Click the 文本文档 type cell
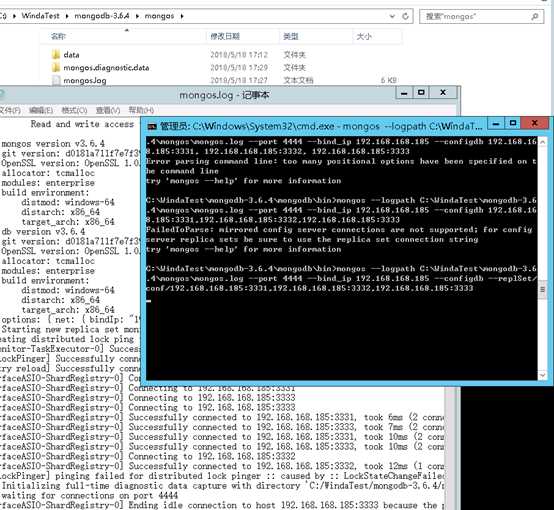The height and width of the screenshot is (510, 554). pyautogui.click(x=298, y=81)
